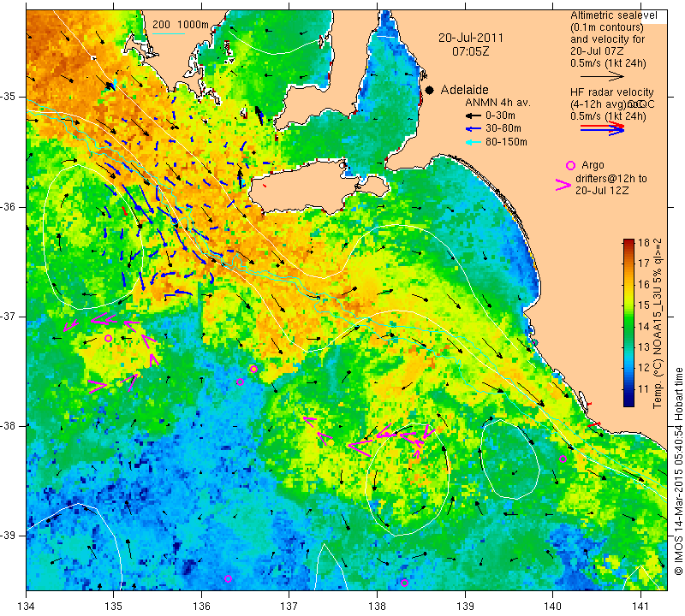The height and width of the screenshot is (616, 685).
Task: Click the ANMN 4h av. legend heading
Action: (x=497, y=103)
